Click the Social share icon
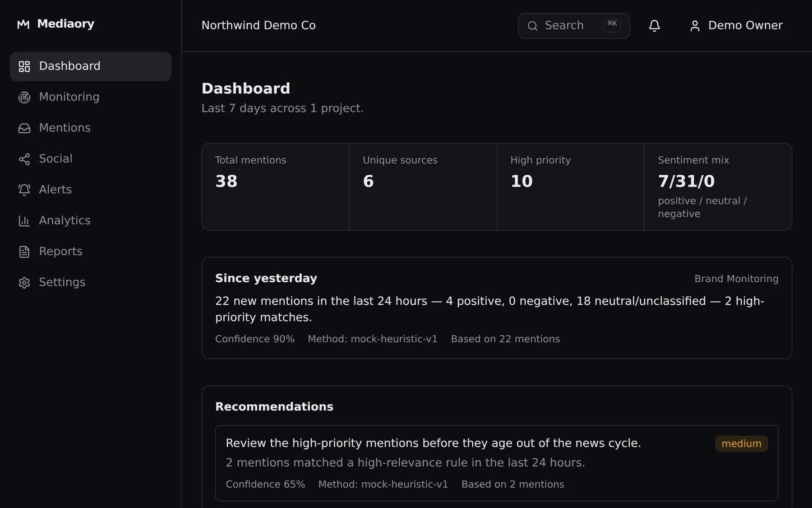812x508 pixels. click(24, 159)
